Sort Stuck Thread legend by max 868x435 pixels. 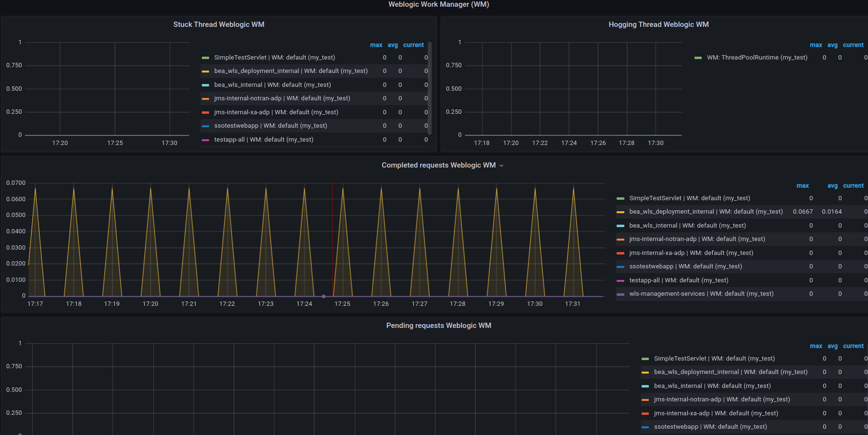pos(376,45)
